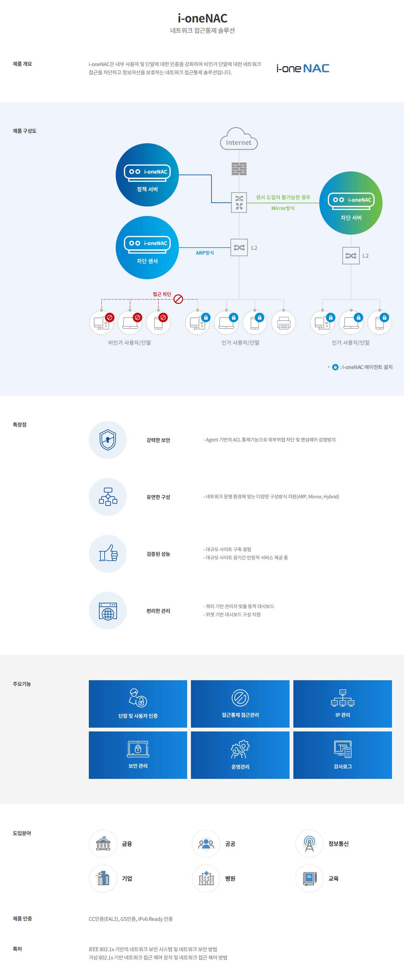Click the L2 switch icon near ARP방식
404x980 pixels.
pos(239,248)
